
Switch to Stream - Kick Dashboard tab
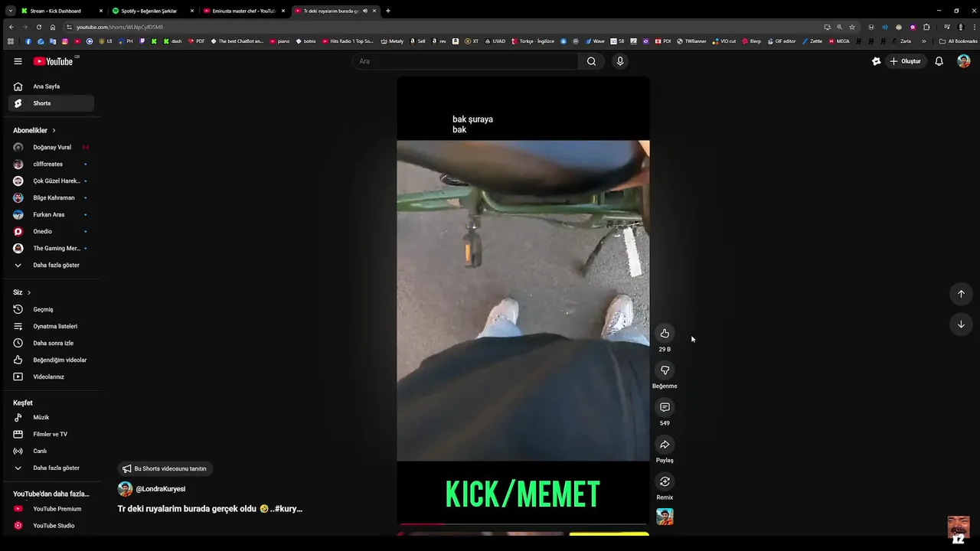pyautogui.click(x=60, y=11)
